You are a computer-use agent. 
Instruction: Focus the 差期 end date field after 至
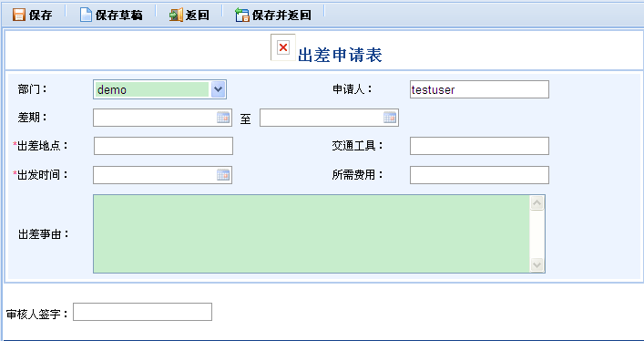pos(329,118)
